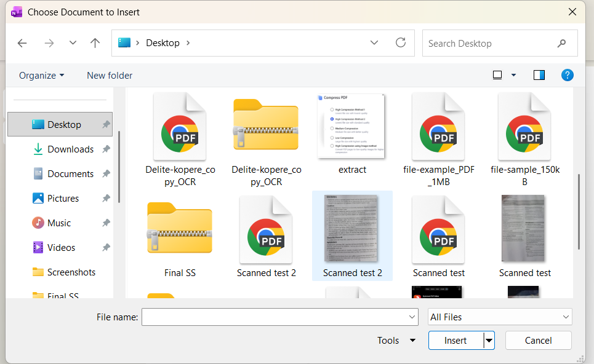Click the search magnifier icon

point(561,44)
